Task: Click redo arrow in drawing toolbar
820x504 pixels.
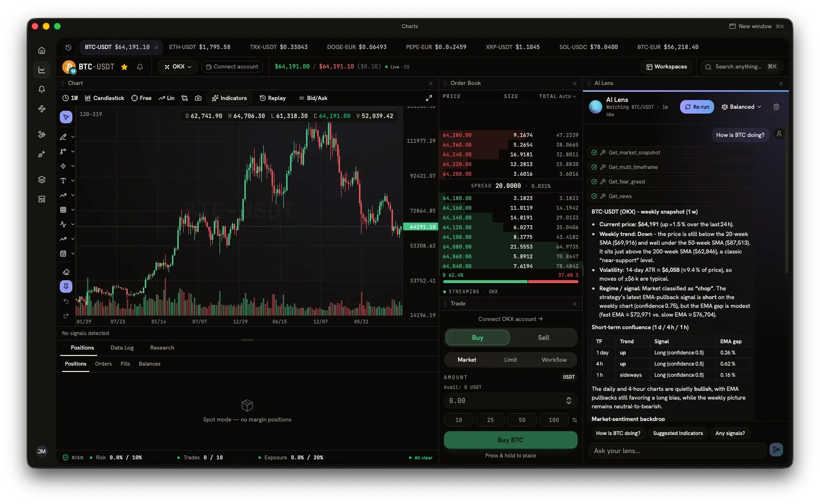Action: [66, 316]
